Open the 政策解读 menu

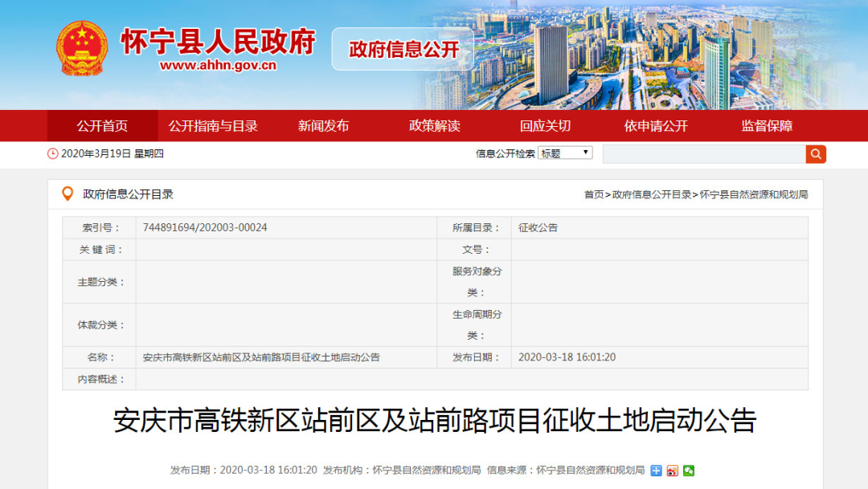432,125
